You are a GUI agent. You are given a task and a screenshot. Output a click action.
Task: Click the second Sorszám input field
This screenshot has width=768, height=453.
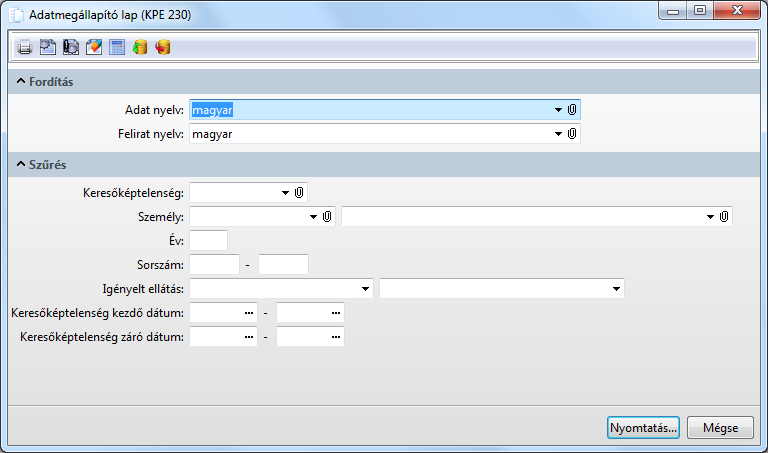click(284, 264)
